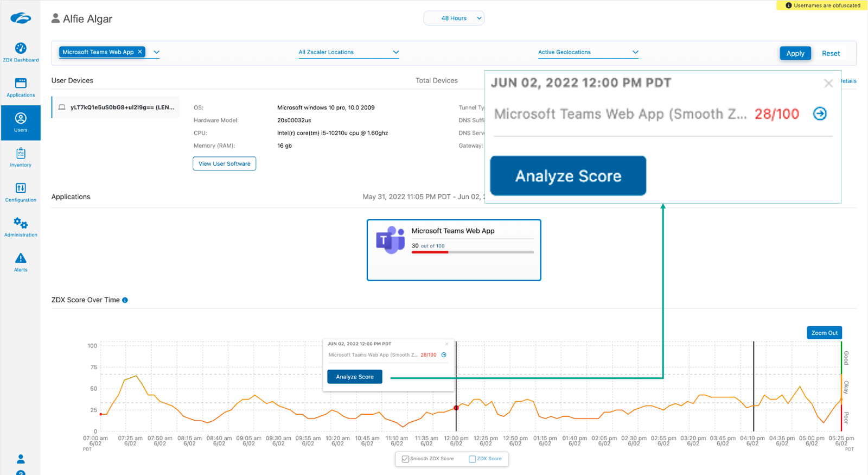Click info icon beside ZDX Score Over Time
This screenshot has width=868, height=475.
(125, 300)
